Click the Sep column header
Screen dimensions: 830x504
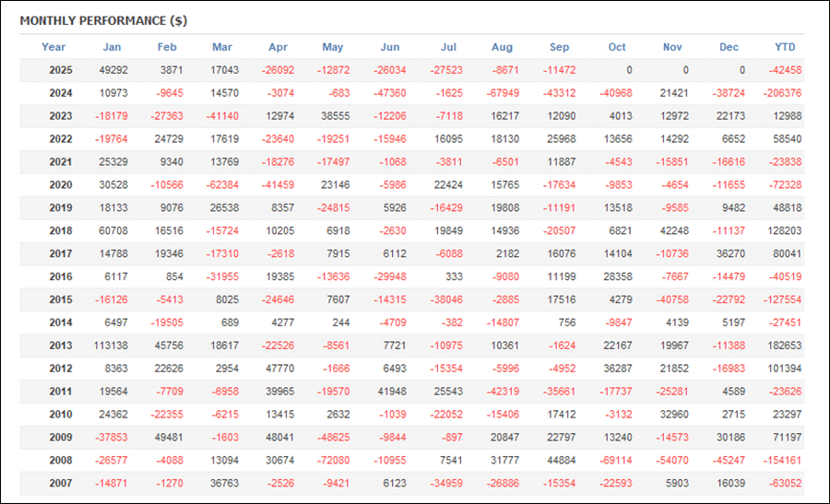pos(559,47)
